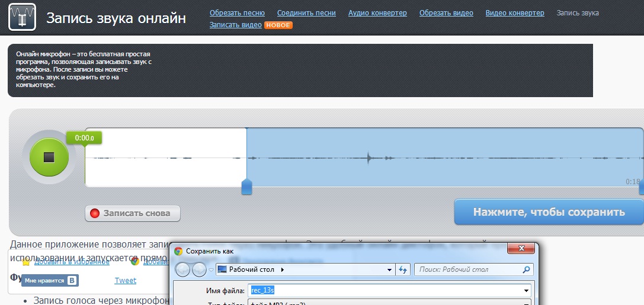Open the Tweet link
Screen dimensions: 644x305
[125, 281]
